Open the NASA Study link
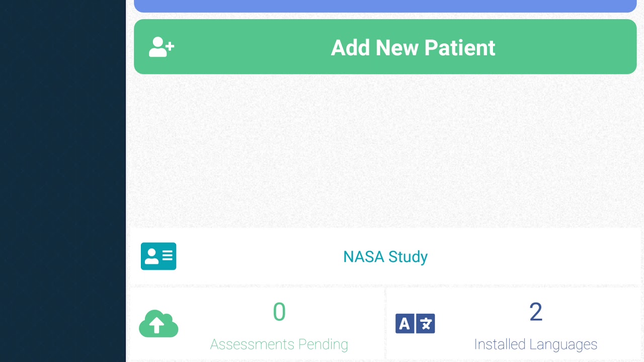The height and width of the screenshot is (362, 644). click(385, 256)
